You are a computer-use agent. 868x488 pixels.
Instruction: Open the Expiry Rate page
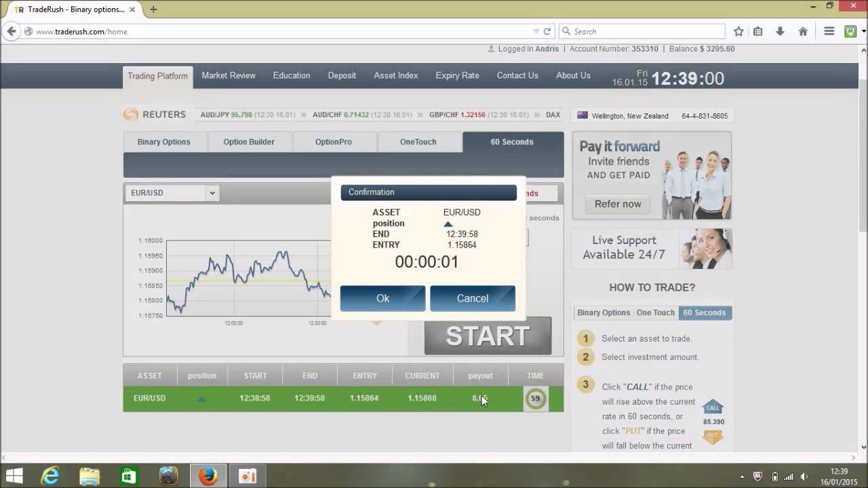click(457, 75)
